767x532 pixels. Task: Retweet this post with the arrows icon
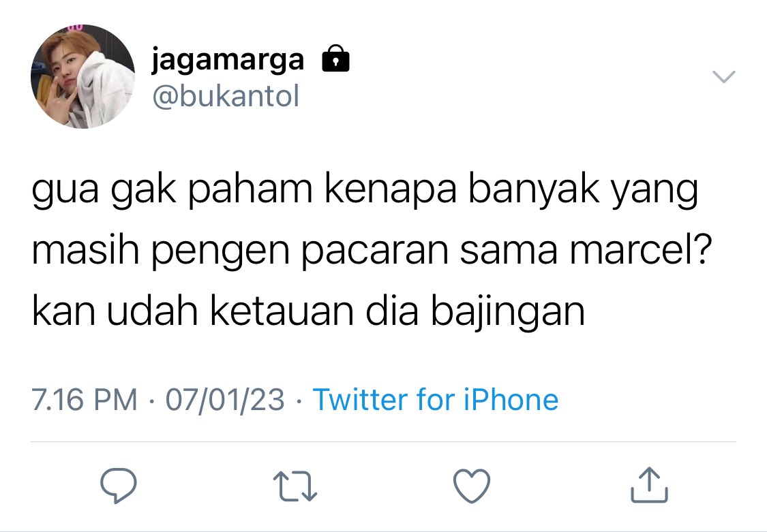pyautogui.click(x=295, y=486)
